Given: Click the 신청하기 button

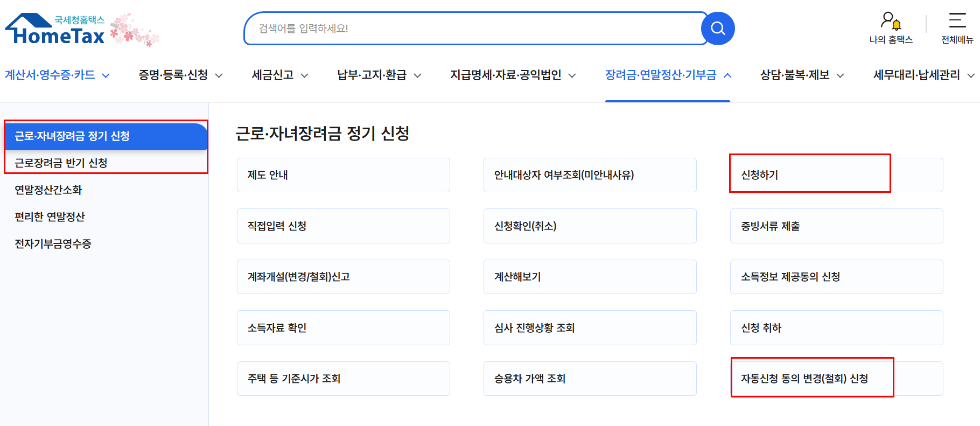Looking at the screenshot, I should coord(837,175).
